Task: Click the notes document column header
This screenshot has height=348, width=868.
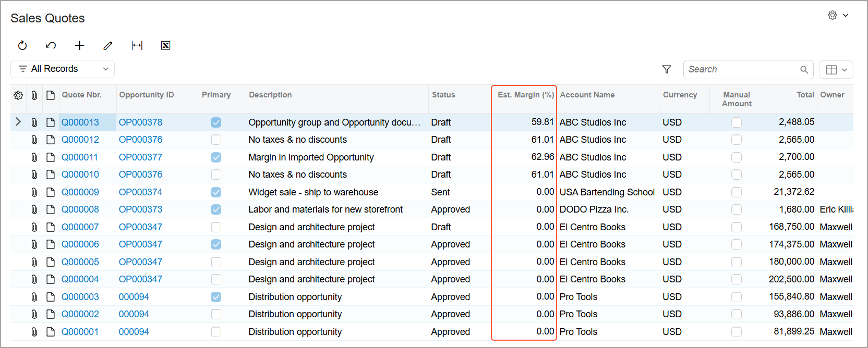Action: [x=51, y=95]
